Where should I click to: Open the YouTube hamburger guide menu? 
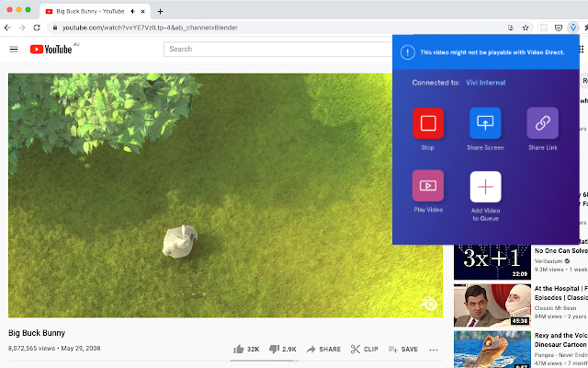14,49
